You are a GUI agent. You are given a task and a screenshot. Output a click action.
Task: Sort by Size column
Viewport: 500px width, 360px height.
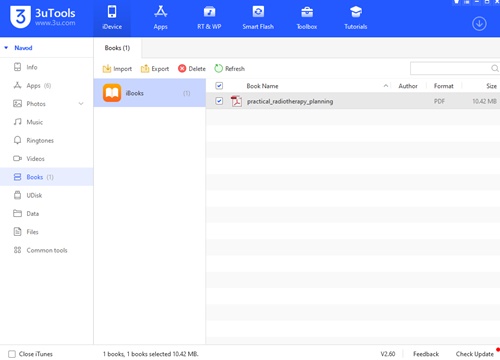pyautogui.click(x=492, y=86)
